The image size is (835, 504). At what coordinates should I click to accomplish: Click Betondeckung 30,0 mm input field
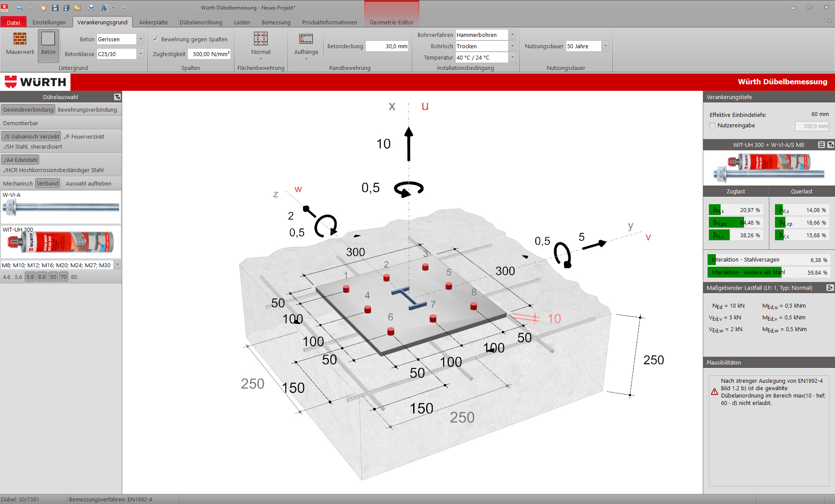click(x=387, y=46)
